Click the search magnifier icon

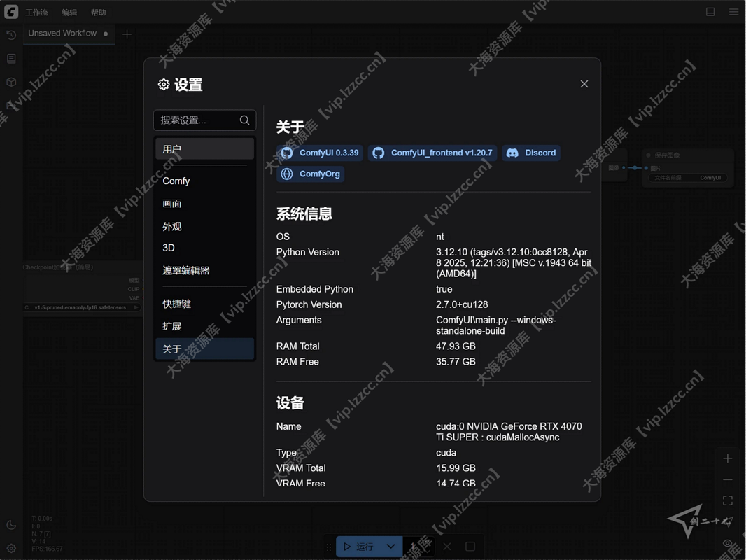click(x=244, y=120)
